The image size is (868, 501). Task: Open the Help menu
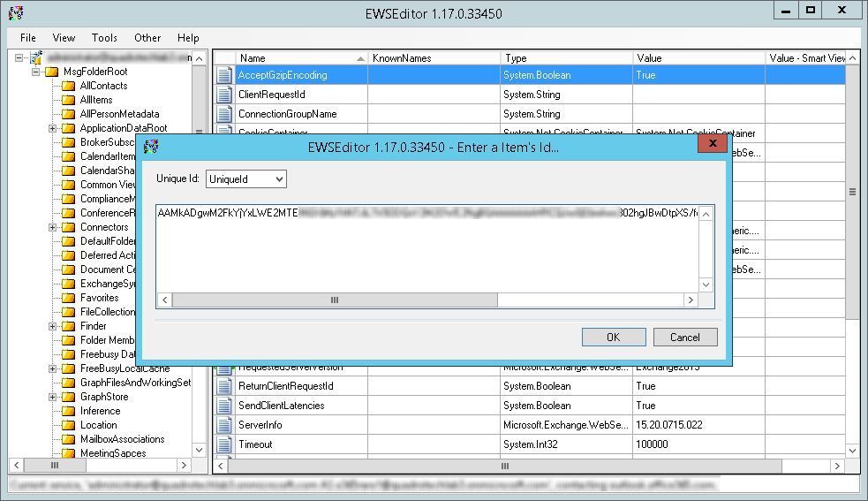pos(188,38)
